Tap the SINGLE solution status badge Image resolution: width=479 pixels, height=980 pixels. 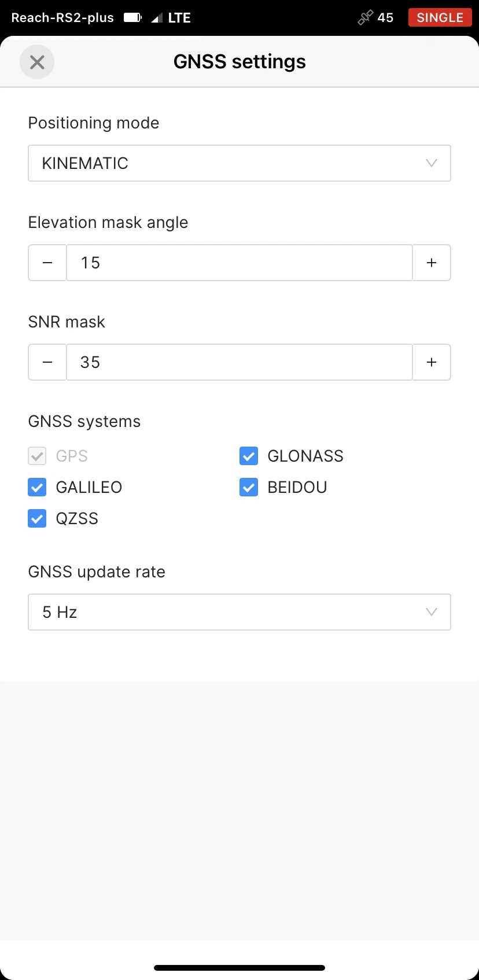(x=440, y=17)
